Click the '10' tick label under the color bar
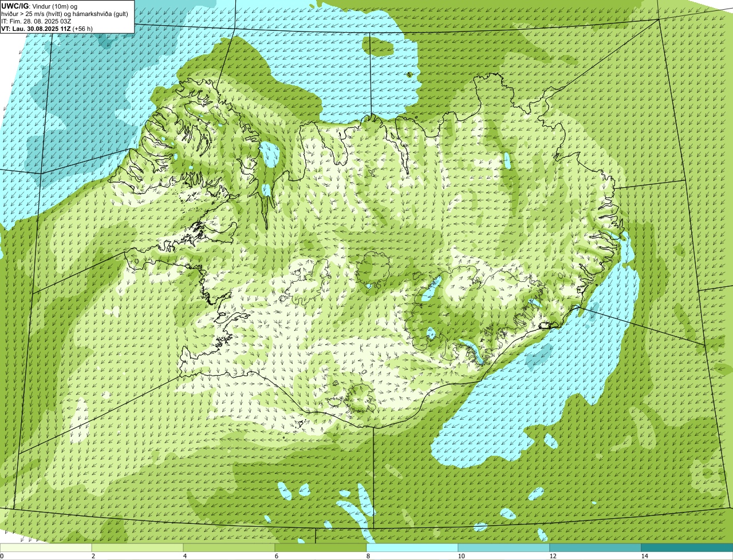The height and width of the screenshot is (560, 733). pos(460,556)
